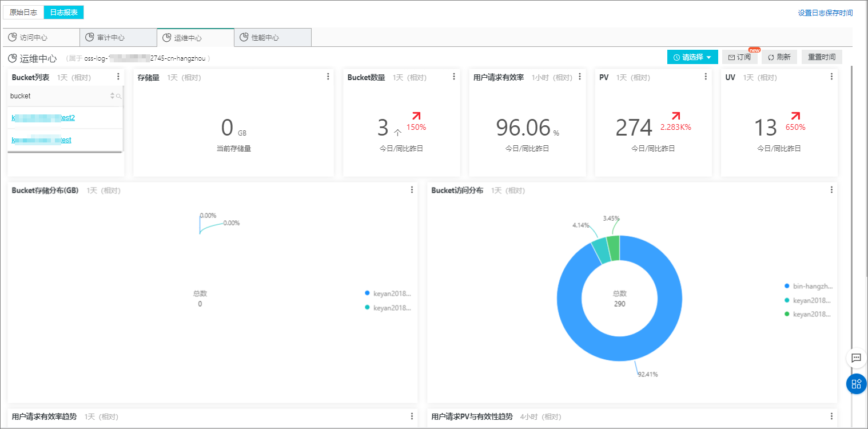Click the 重置时间 button
The image size is (868, 429).
click(822, 57)
